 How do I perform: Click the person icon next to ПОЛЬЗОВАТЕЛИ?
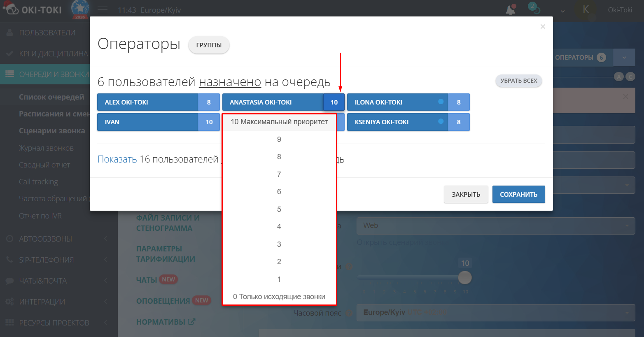[x=9, y=33]
